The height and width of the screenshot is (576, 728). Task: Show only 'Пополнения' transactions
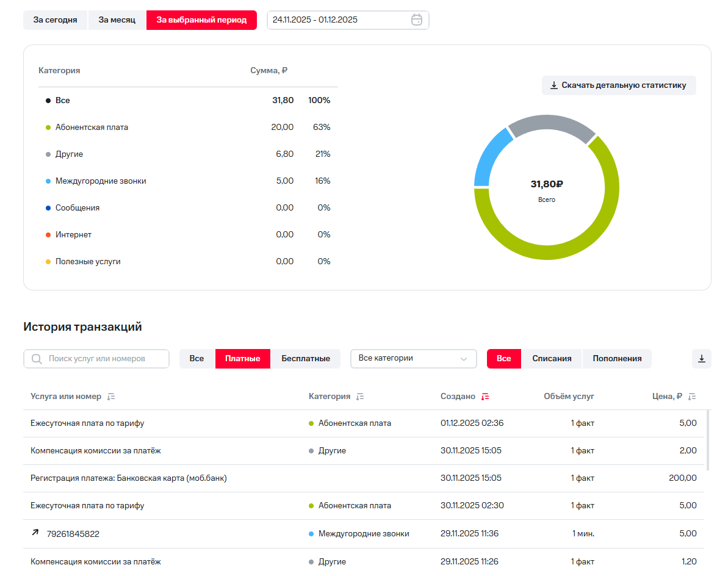617,359
